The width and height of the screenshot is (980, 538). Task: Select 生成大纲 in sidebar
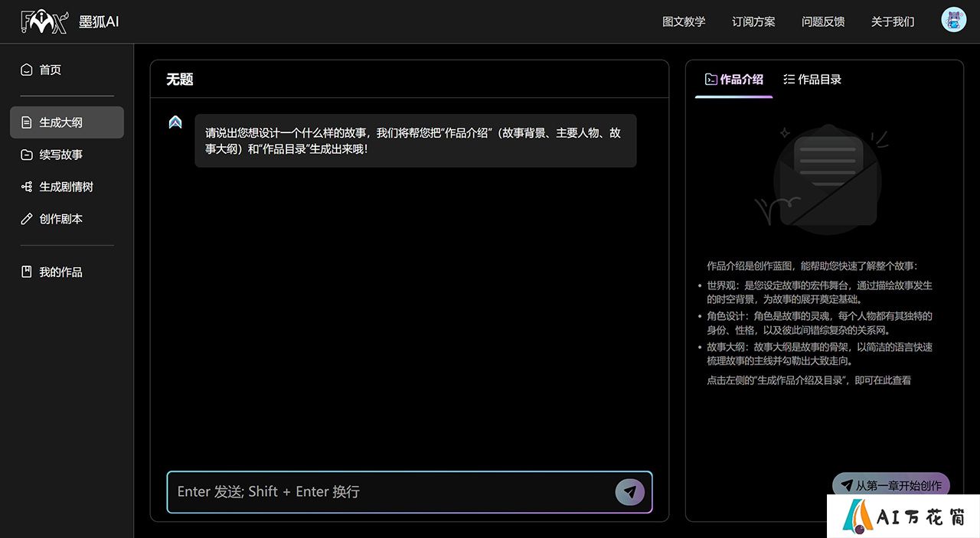(67, 122)
